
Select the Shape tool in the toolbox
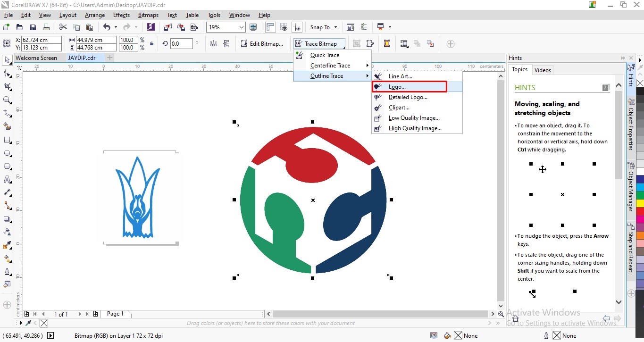coord(7,74)
